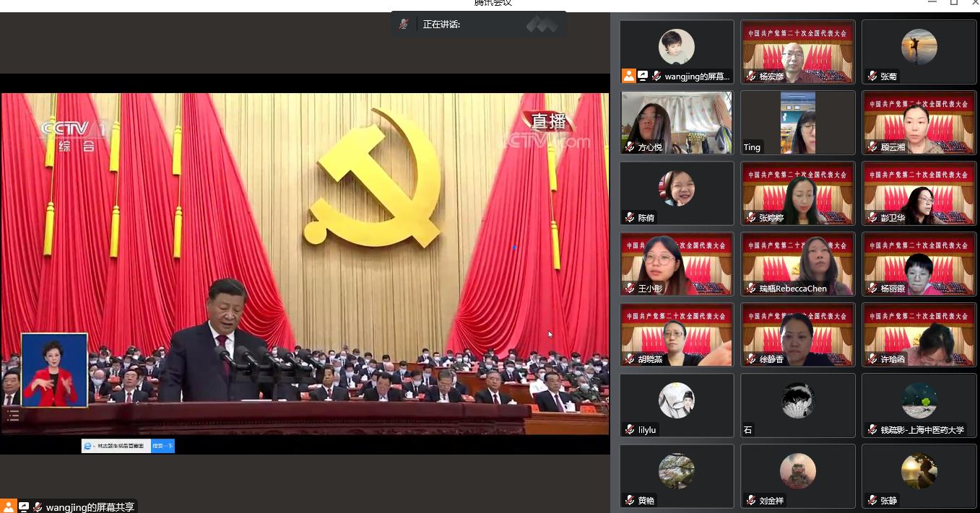This screenshot has width=980, height=513.
Task: Click the muted mic icon next to lilylu
Action: tap(630, 430)
